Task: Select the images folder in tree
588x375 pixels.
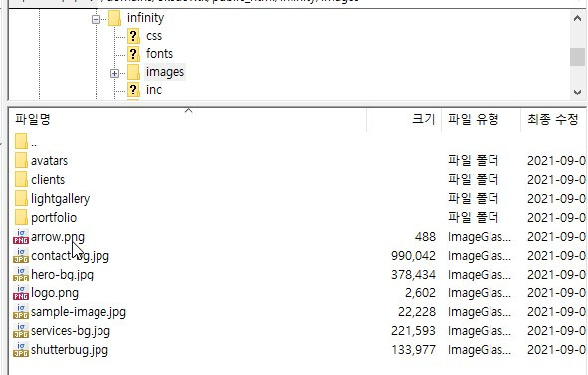Action: click(165, 72)
